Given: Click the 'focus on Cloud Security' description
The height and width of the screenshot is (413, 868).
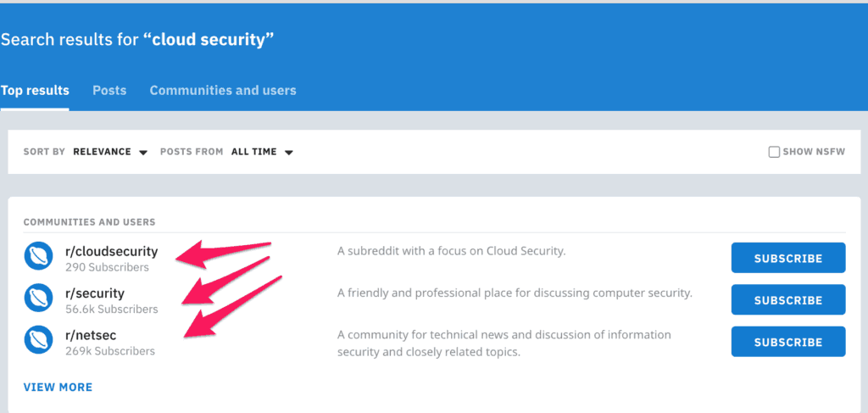Looking at the screenshot, I should point(451,251).
